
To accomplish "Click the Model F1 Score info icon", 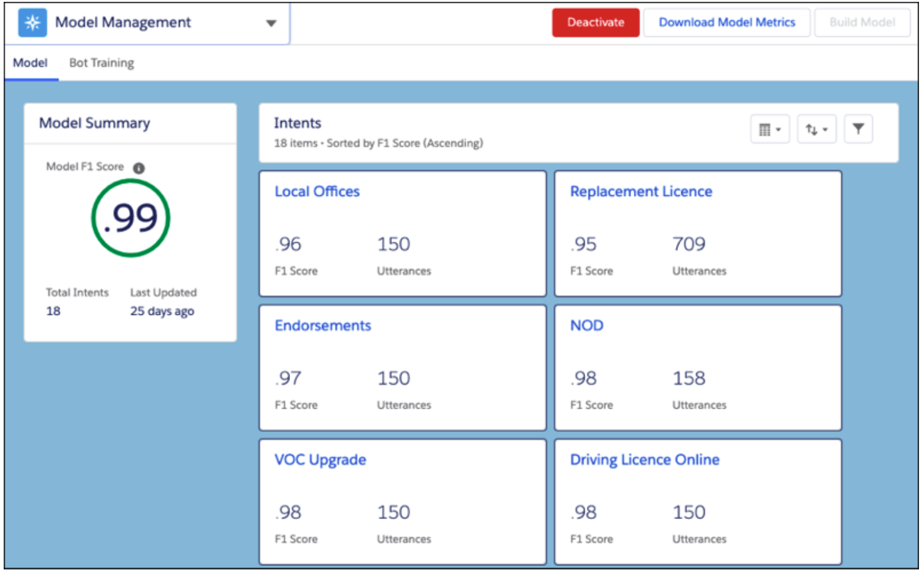I will coord(139,168).
